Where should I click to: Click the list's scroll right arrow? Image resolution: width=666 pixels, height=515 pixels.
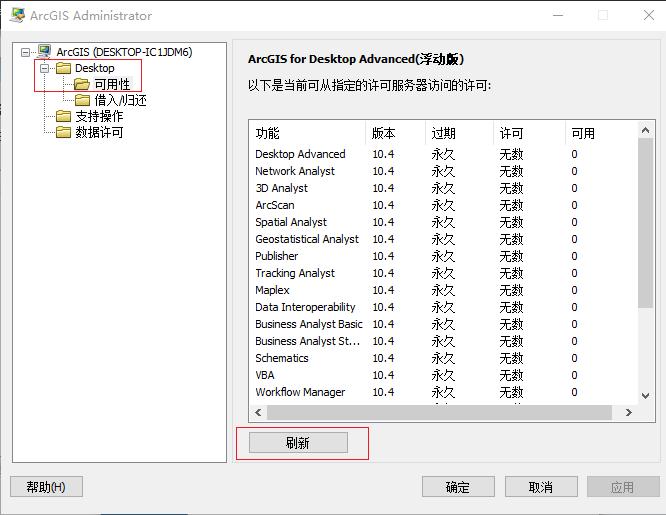point(629,412)
